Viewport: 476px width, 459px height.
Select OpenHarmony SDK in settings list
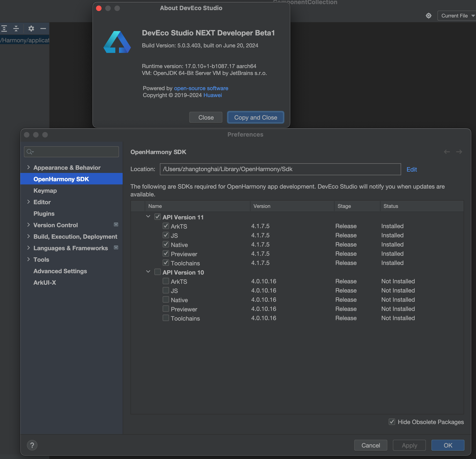72,179
